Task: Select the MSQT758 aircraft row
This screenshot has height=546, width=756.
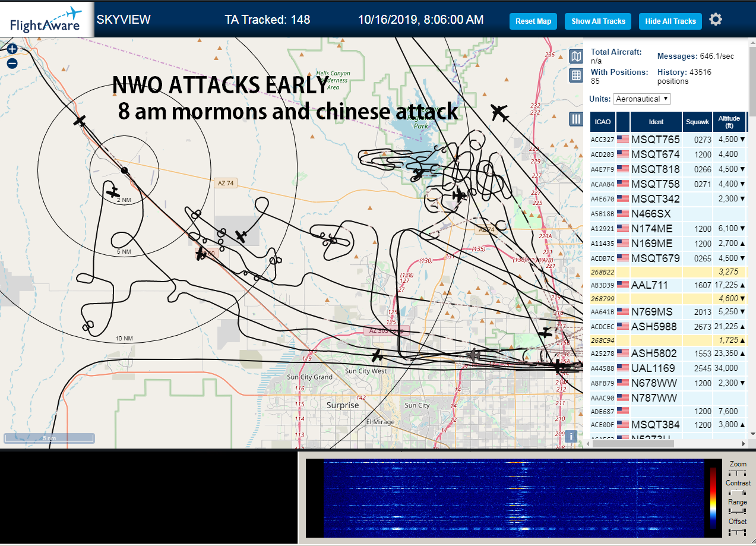Action: [x=668, y=184]
